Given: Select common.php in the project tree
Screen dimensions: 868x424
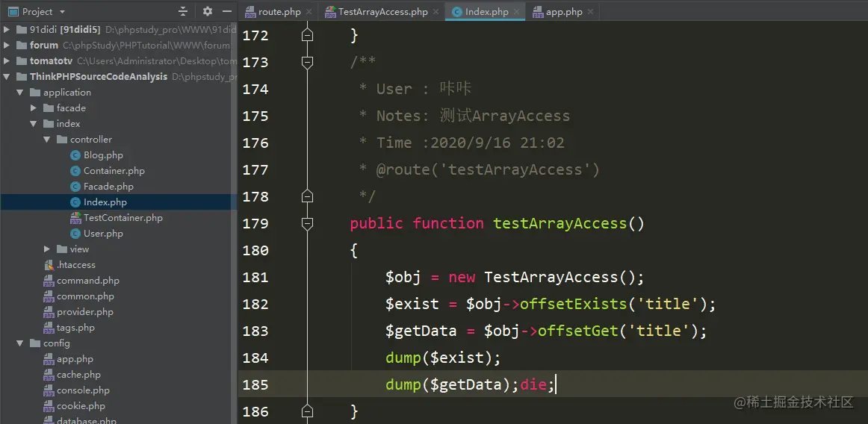Looking at the screenshot, I should 85,296.
